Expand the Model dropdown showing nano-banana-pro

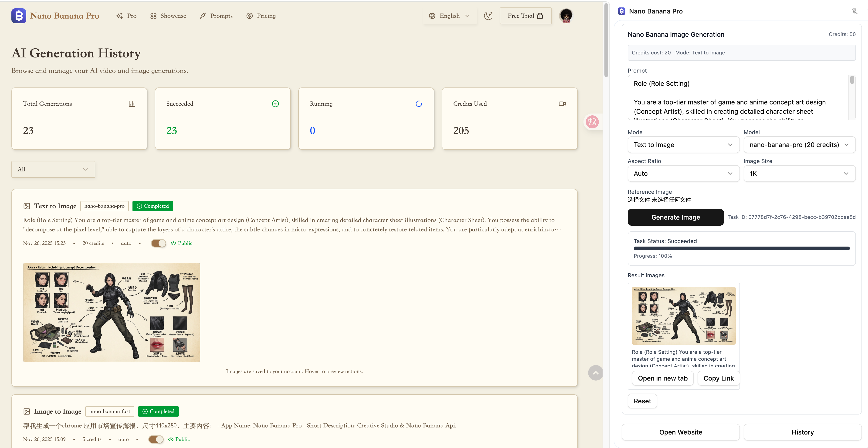[799, 145]
